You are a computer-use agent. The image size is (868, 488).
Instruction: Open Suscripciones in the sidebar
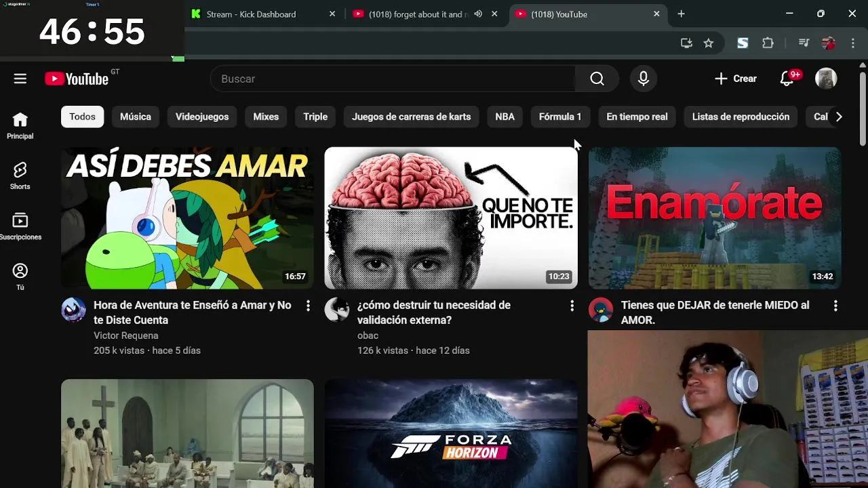point(20,227)
